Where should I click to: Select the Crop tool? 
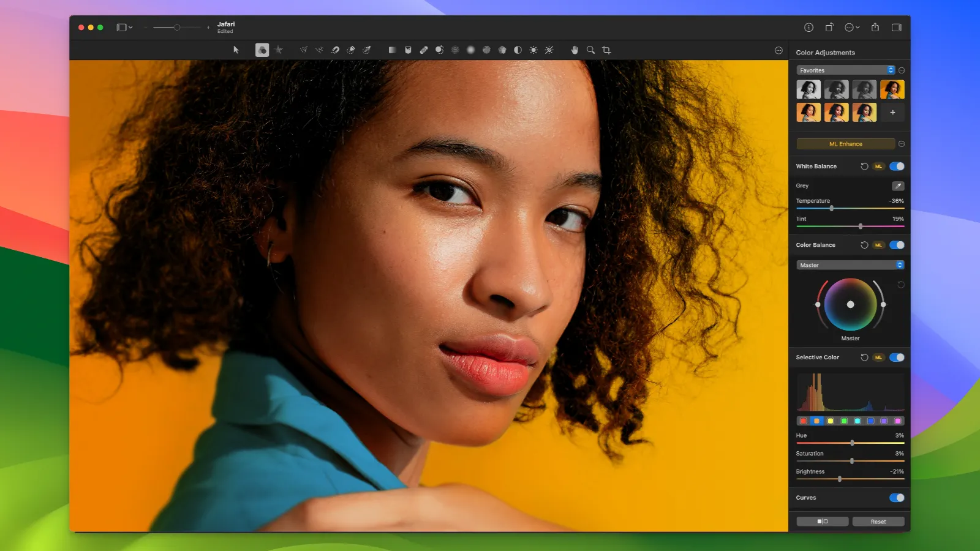coord(606,50)
